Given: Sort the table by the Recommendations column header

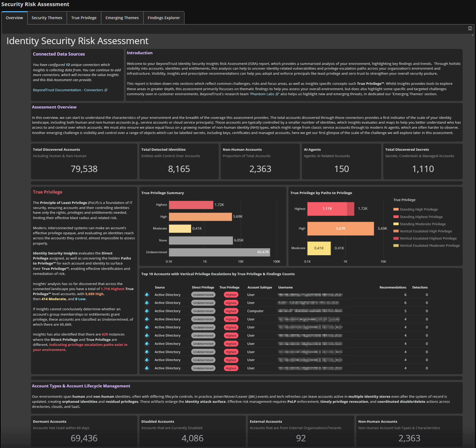Looking at the screenshot, I should 393,287.
